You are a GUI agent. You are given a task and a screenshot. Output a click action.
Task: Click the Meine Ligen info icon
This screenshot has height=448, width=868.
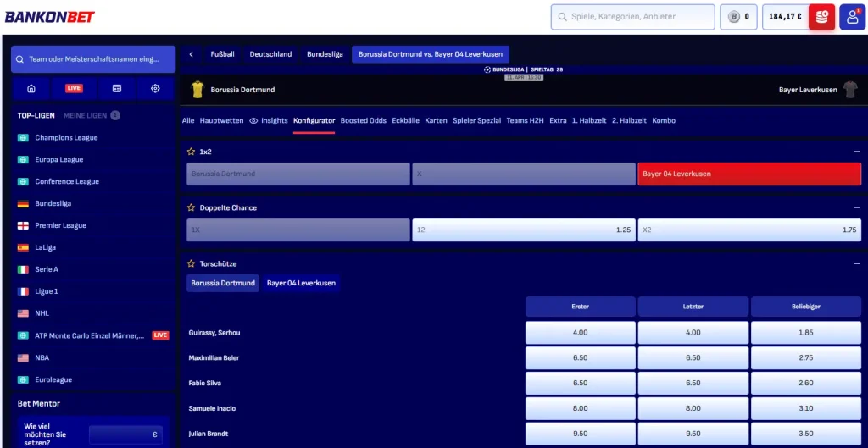tap(115, 115)
